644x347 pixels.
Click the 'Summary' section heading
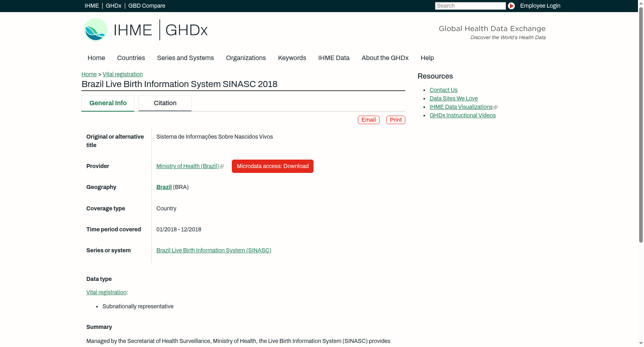coord(99,327)
